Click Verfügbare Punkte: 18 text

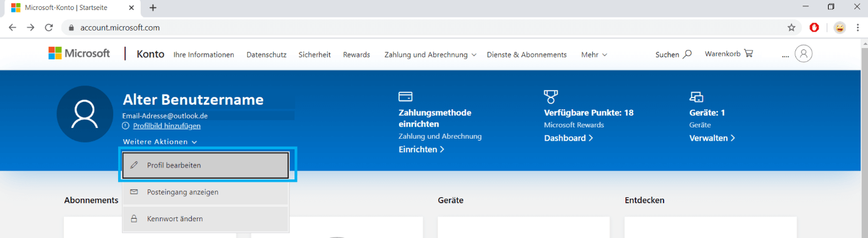589,113
